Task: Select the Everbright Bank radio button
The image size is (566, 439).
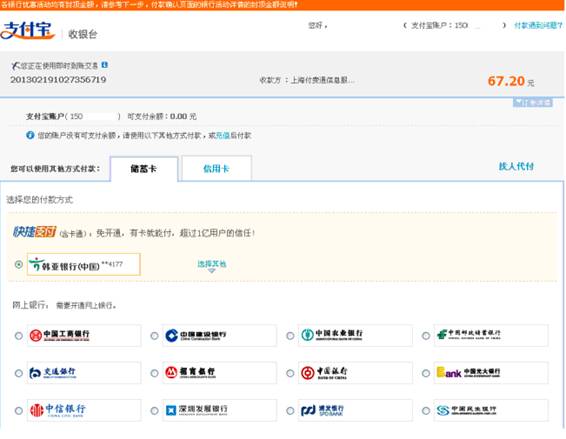Action: coord(426,373)
